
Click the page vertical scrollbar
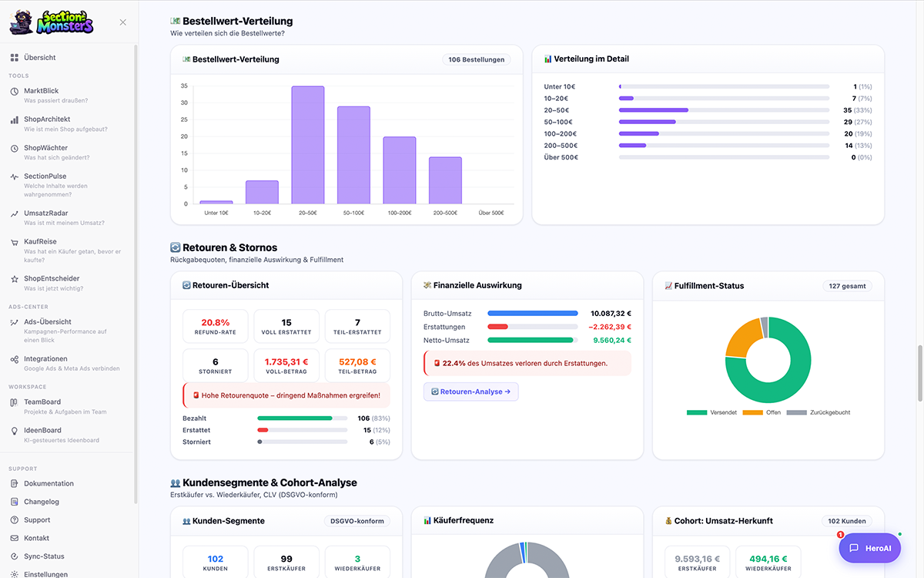919,374
